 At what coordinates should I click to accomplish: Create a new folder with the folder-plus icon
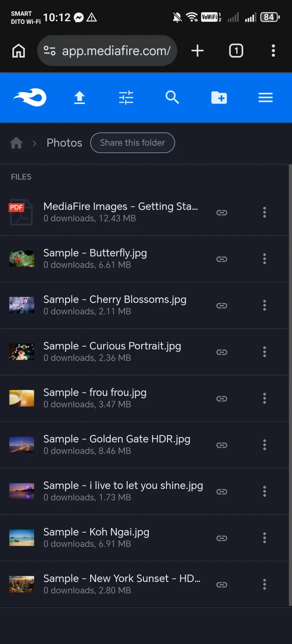click(x=219, y=98)
